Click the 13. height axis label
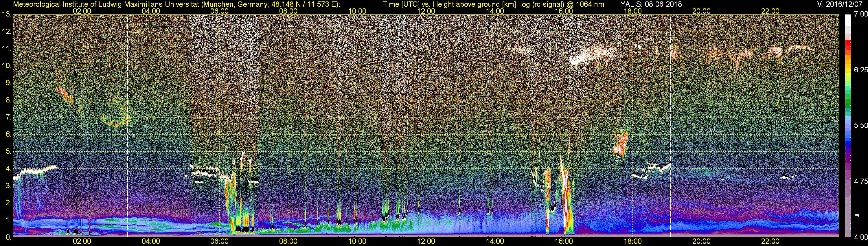Image resolution: width=868 pixels, height=246 pixels. 7,14
